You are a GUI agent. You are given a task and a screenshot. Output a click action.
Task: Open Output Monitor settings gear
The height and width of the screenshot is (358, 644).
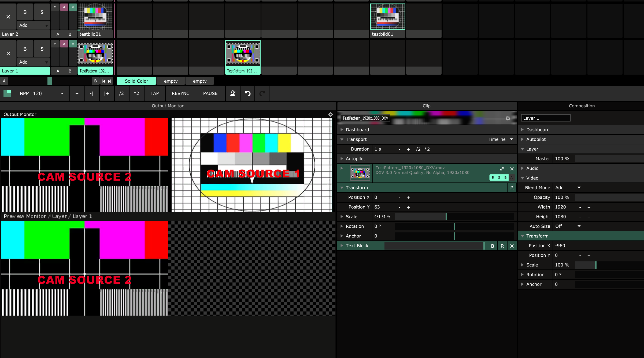(331, 115)
